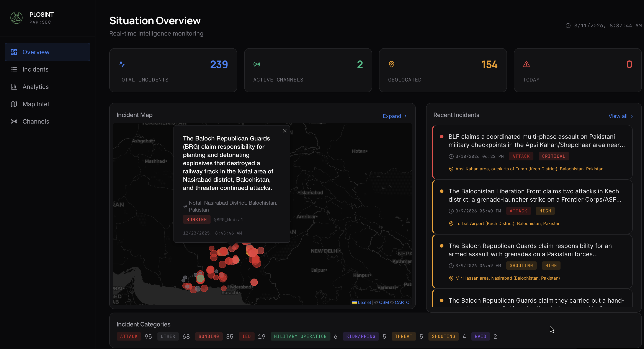The image size is (644, 349).
Task: Click the CRITICAL severity badge
Action: pos(554,156)
